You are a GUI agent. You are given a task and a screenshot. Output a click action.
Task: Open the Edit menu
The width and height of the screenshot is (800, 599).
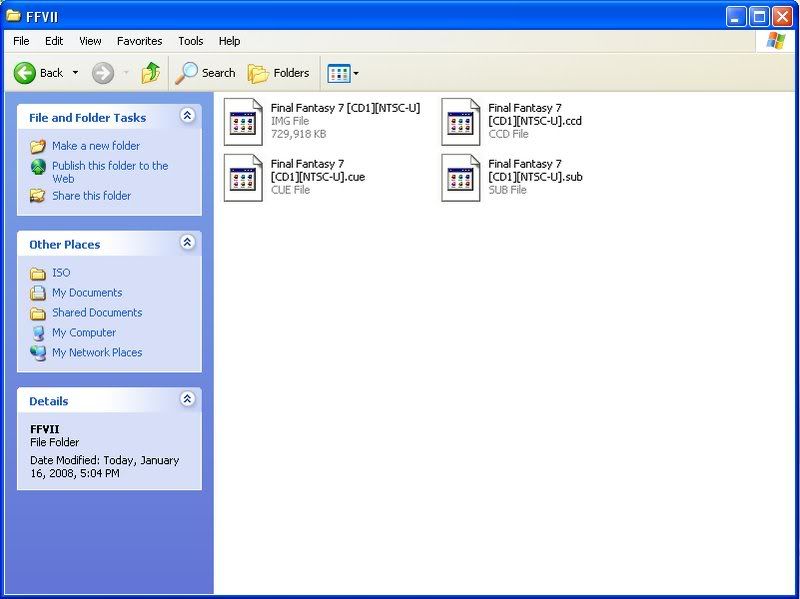(x=54, y=41)
